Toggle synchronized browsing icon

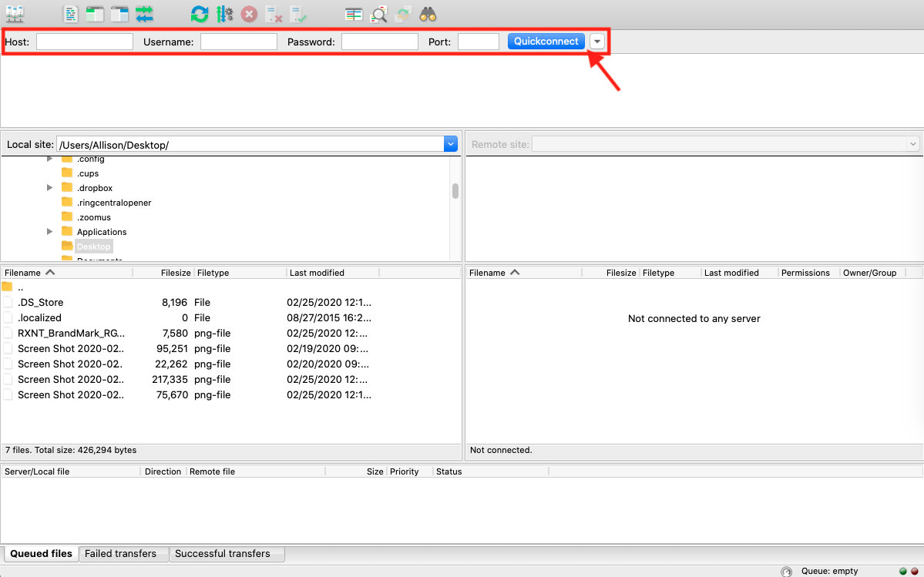coord(403,14)
